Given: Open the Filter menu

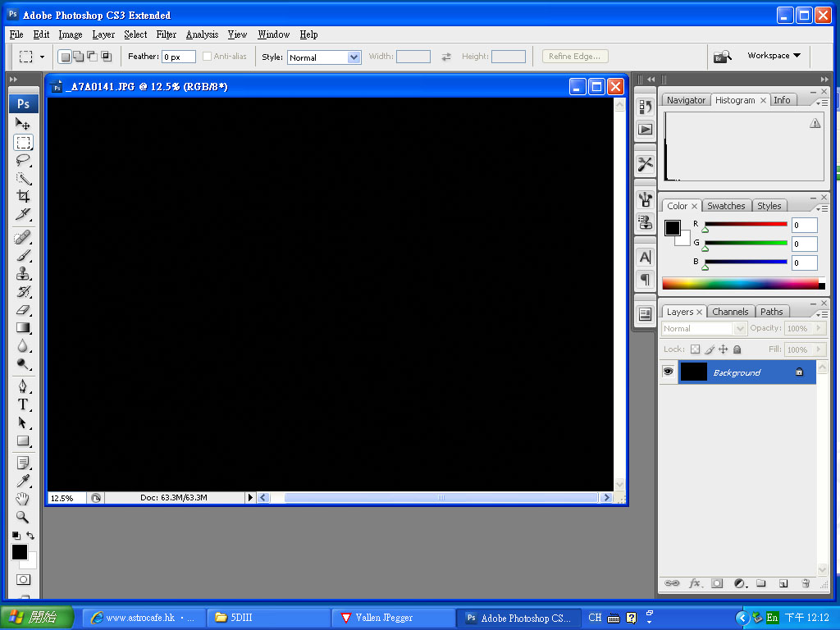Looking at the screenshot, I should tap(167, 34).
